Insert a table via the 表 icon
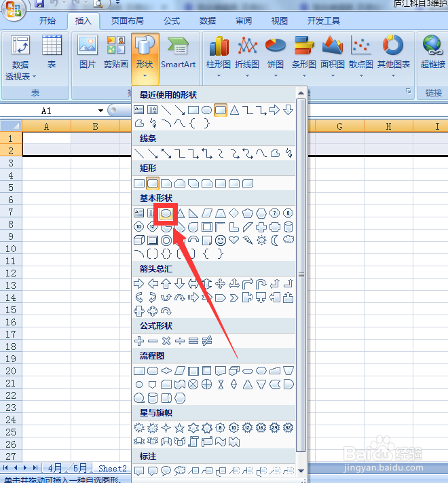This screenshot has height=483, width=448. 52,52
